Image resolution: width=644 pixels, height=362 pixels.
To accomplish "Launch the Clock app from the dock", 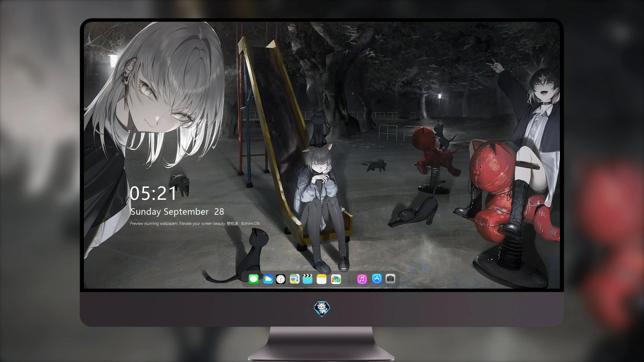I will (281, 279).
